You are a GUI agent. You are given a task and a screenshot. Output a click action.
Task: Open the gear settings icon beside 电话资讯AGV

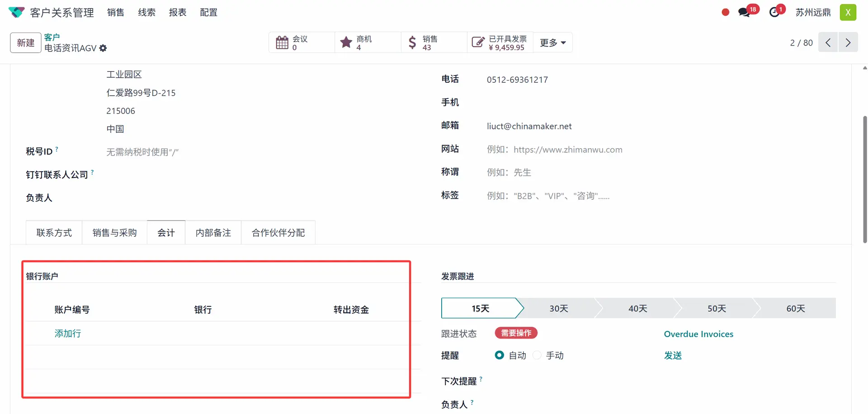(103, 48)
